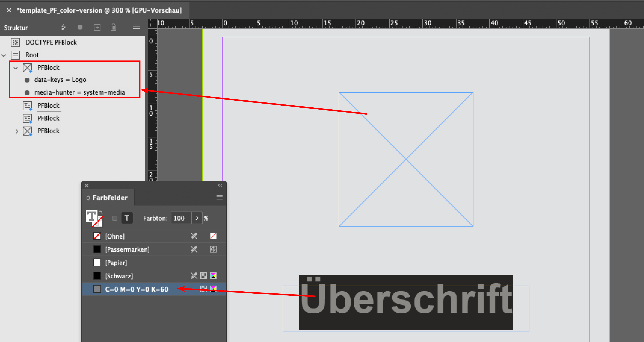Click the trash icon in Struktur panel
Screen dimensions: 644x342
coord(113,27)
